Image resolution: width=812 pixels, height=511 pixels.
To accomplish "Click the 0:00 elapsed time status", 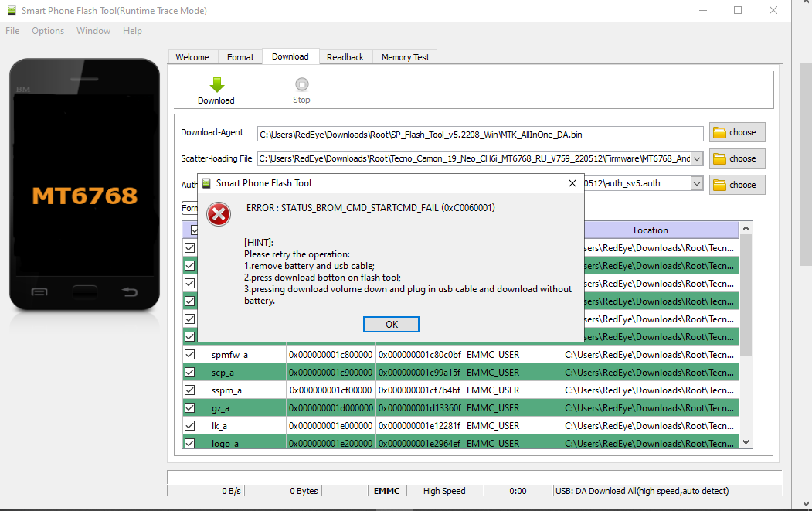I will 518,491.
